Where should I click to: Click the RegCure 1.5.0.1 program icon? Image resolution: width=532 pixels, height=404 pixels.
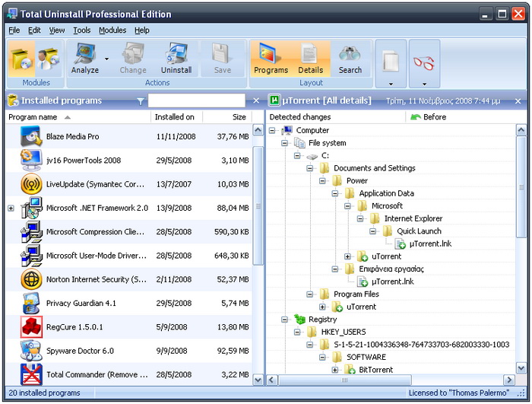pos(31,326)
